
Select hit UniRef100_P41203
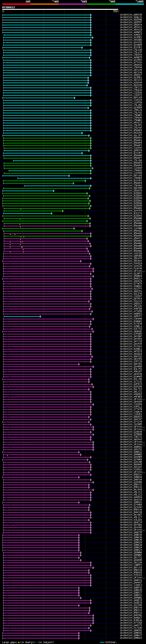[x=131, y=301]
